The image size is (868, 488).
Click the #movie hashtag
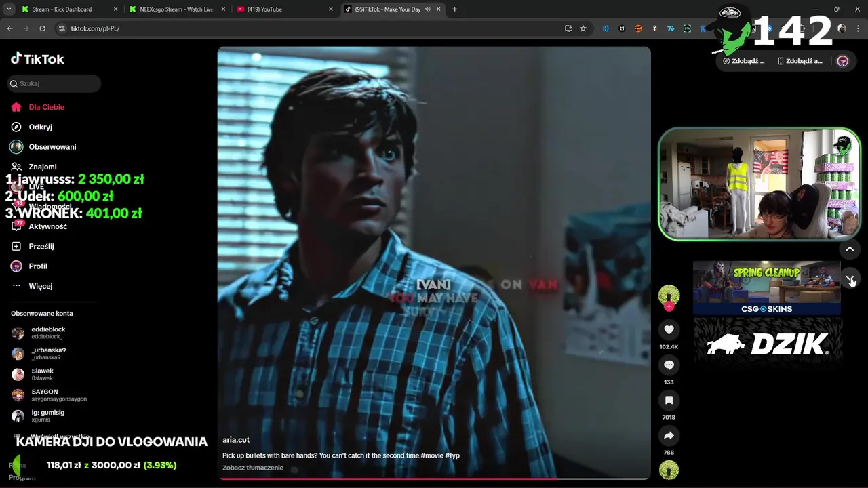click(x=432, y=455)
